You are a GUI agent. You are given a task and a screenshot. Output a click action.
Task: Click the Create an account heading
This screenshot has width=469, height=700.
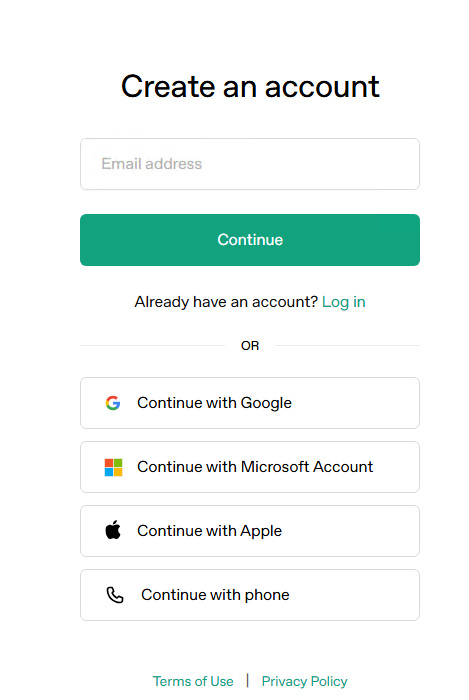[x=250, y=86]
